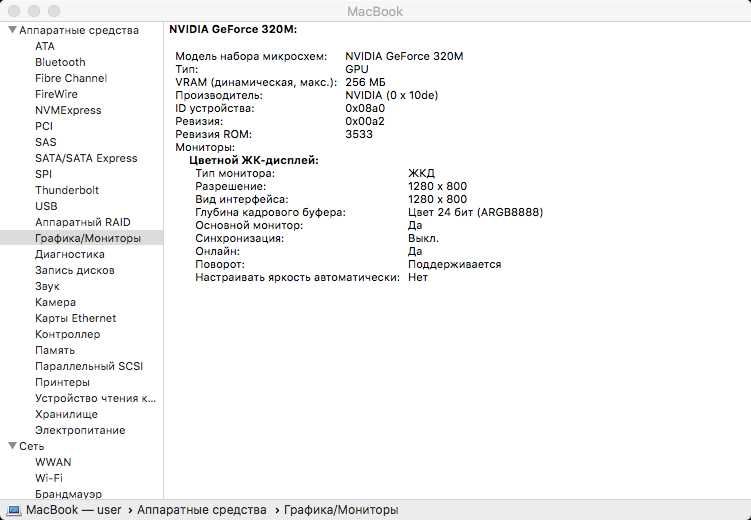Select Устройство чтения к… entry
751x520 pixels.
click(x=95, y=398)
